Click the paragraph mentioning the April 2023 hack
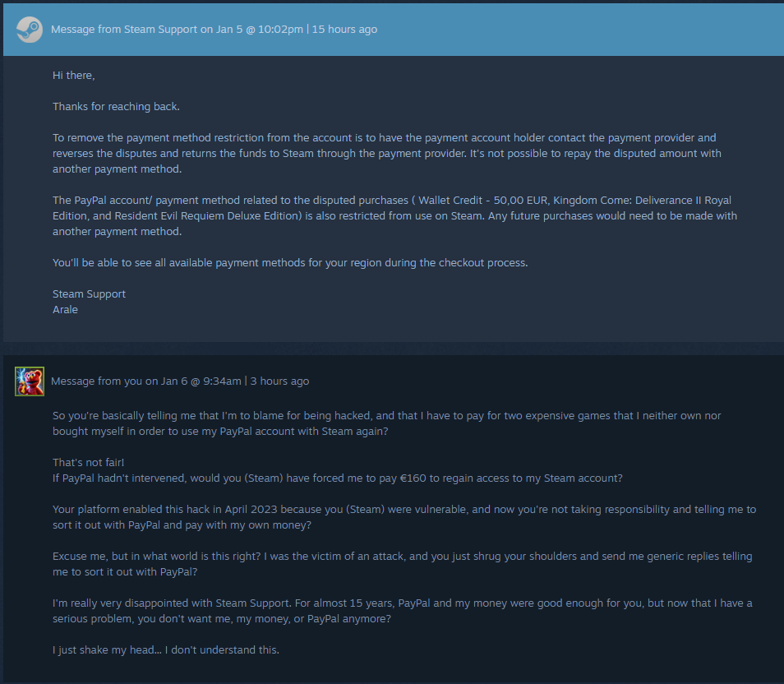The width and height of the screenshot is (784, 684). click(404, 517)
